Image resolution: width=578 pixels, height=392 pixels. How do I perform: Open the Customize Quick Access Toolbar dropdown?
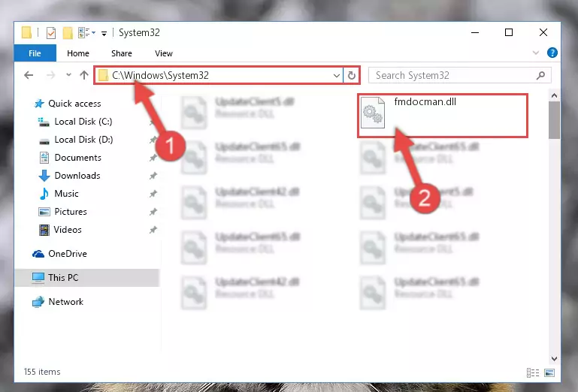point(104,34)
